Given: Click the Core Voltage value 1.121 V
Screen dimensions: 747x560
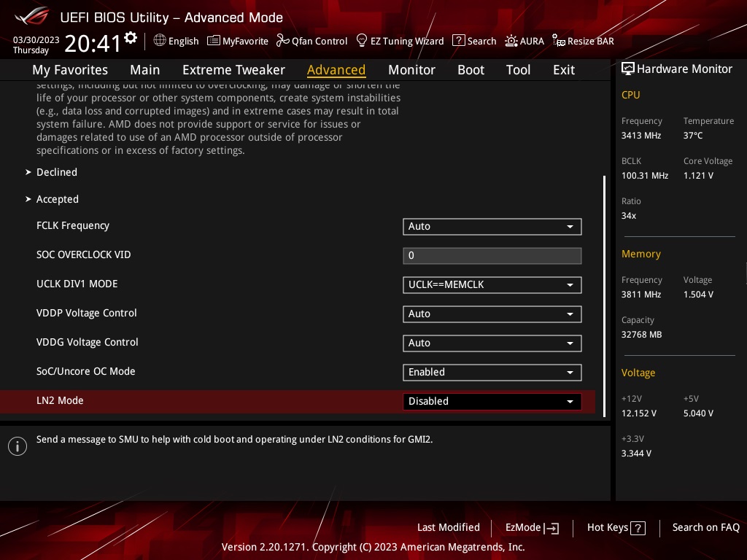Looking at the screenshot, I should click(698, 175).
